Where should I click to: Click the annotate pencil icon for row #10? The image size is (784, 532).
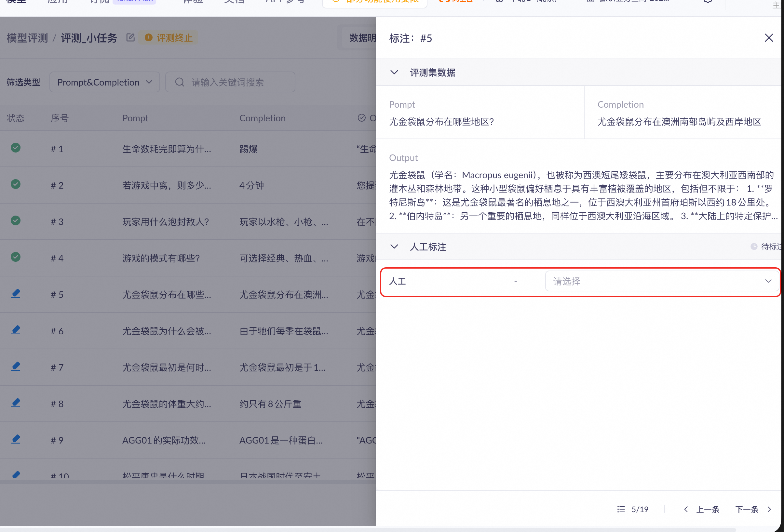pos(16,475)
